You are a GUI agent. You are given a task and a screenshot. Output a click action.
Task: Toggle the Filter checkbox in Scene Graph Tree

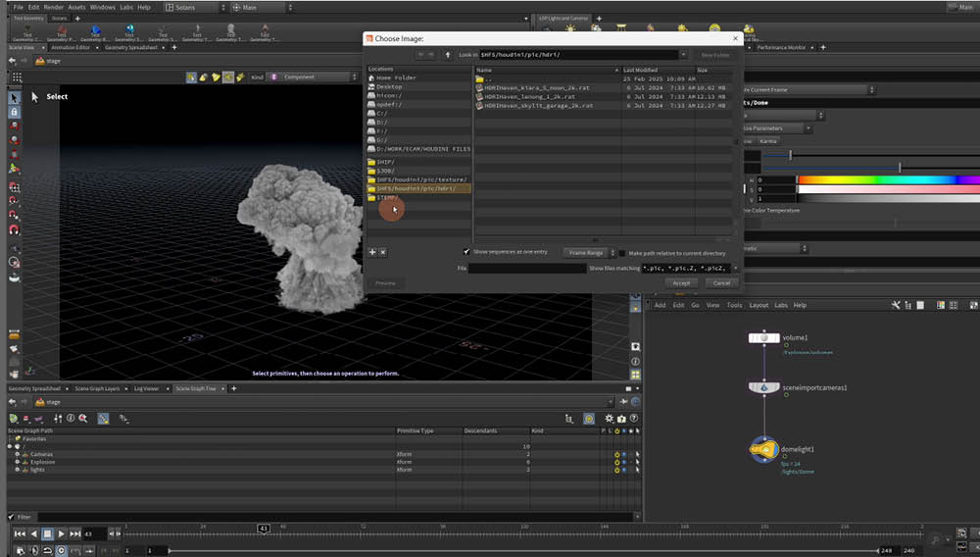pos(12,517)
